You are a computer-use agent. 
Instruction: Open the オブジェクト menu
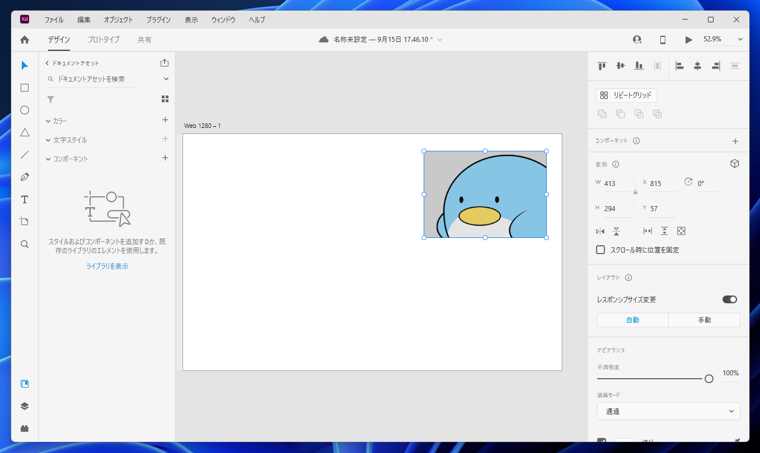tap(118, 20)
